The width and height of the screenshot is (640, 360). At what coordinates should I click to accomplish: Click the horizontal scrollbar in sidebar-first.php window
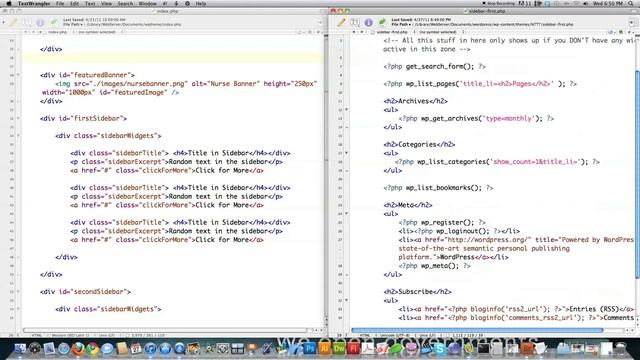477,330
